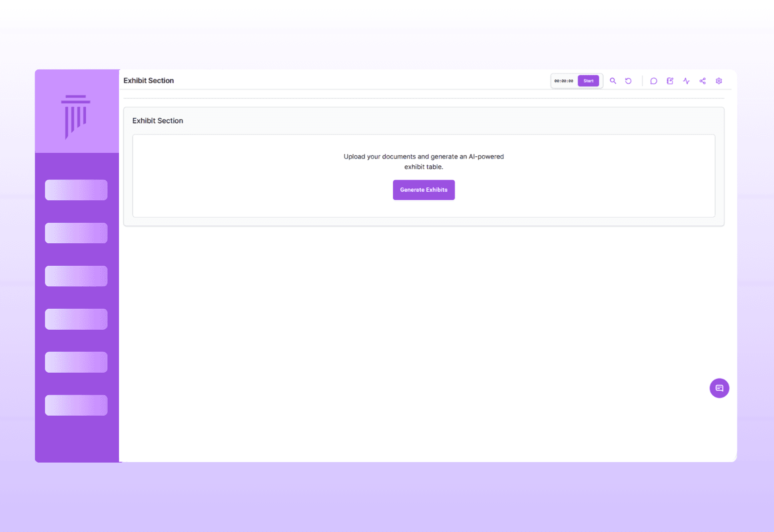This screenshot has height=532, width=774.
Task: Click the Exhibit Section title in top bar
Action: (x=148, y=80)
